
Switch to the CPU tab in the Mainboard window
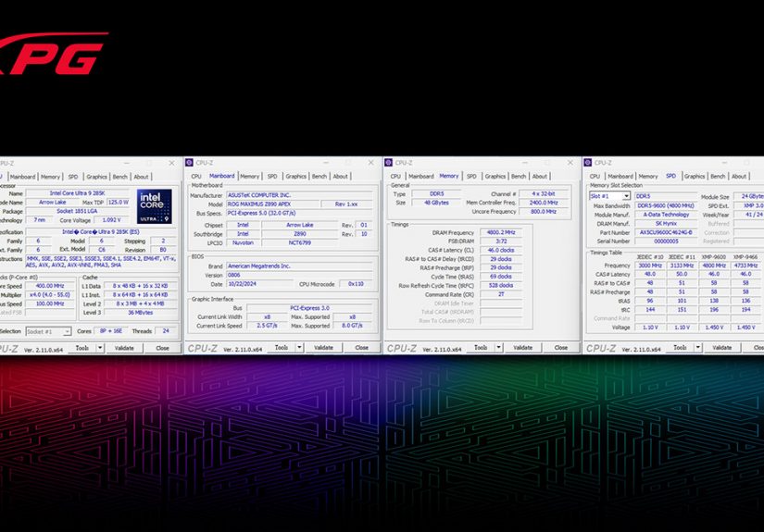[x=196, y=176]
